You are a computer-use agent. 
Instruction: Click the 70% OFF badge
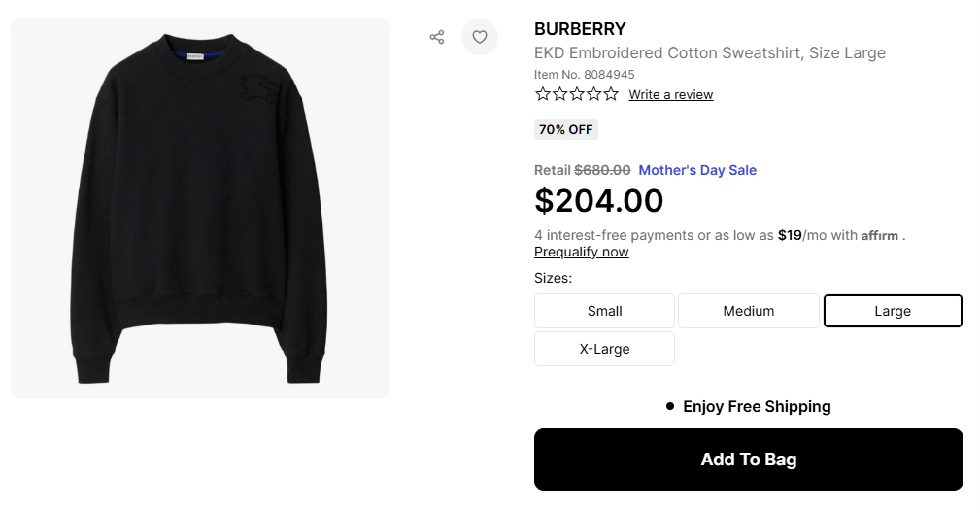(565, 129)
